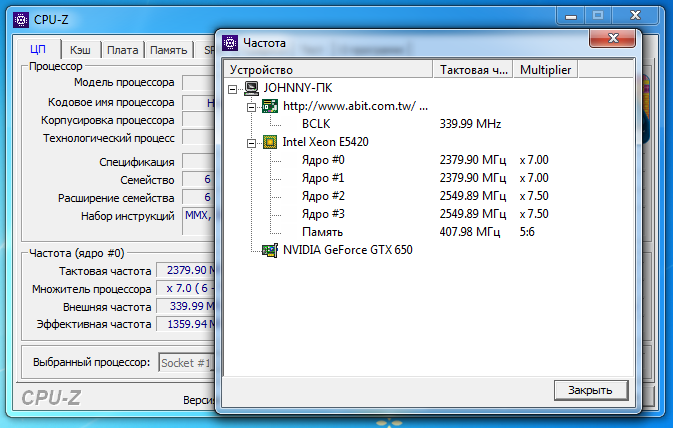This screenshot has height=428, width=673.
Task: Select the http://www.abit.com.tw/ tree row
Action: tap(355, 106)
